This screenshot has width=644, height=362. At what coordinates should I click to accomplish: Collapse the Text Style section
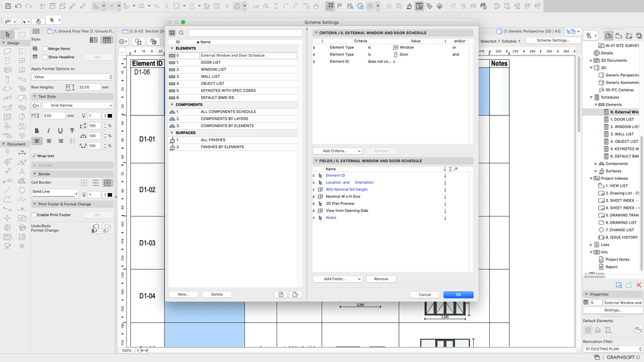click(35, 97)
